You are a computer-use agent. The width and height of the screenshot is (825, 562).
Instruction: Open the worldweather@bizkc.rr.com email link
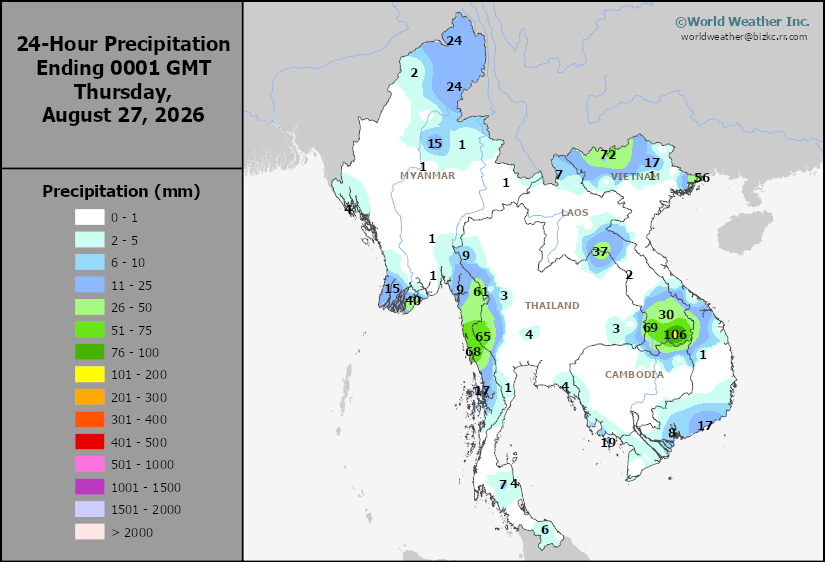(x=744, y=37)
